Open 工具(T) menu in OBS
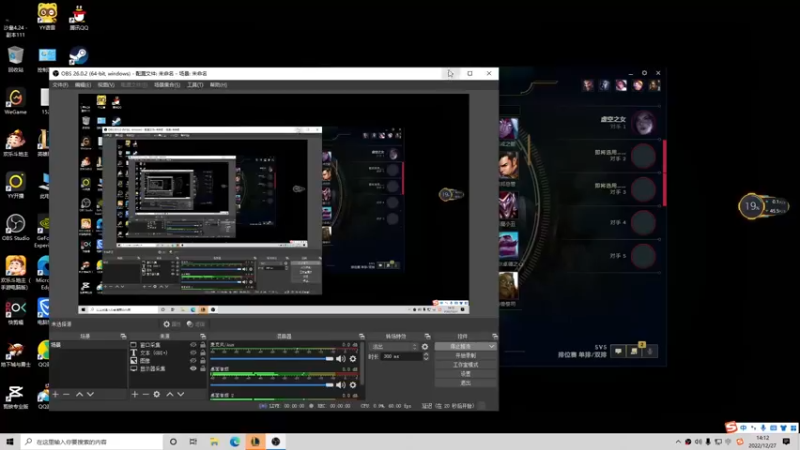This screenshot has width=800, height=450. 195,85
